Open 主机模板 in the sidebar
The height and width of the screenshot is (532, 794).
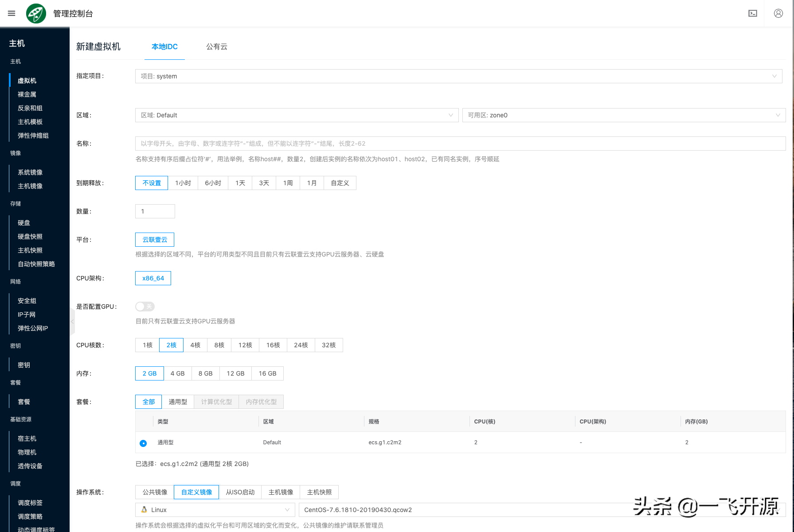coord(30,122)
